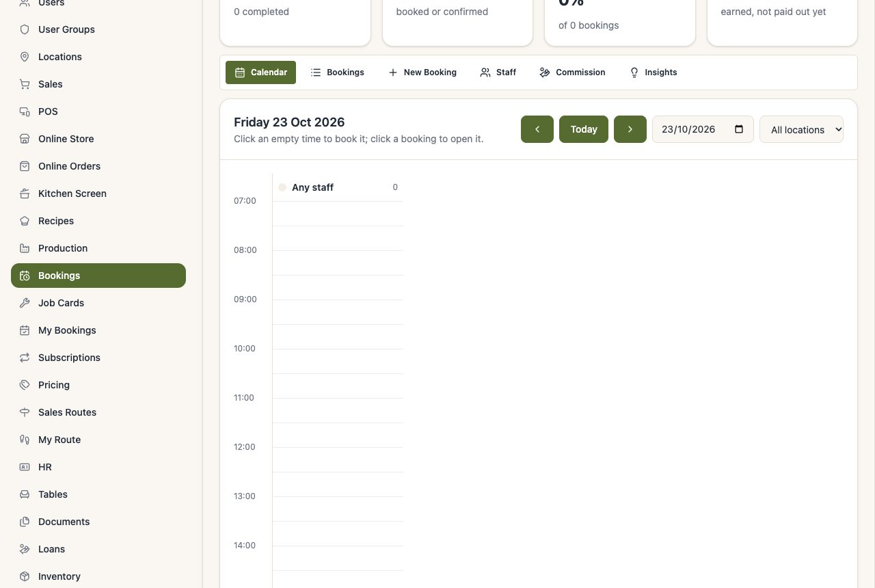
Task: Click the 07:00 time label
Action: coord(245,201)
